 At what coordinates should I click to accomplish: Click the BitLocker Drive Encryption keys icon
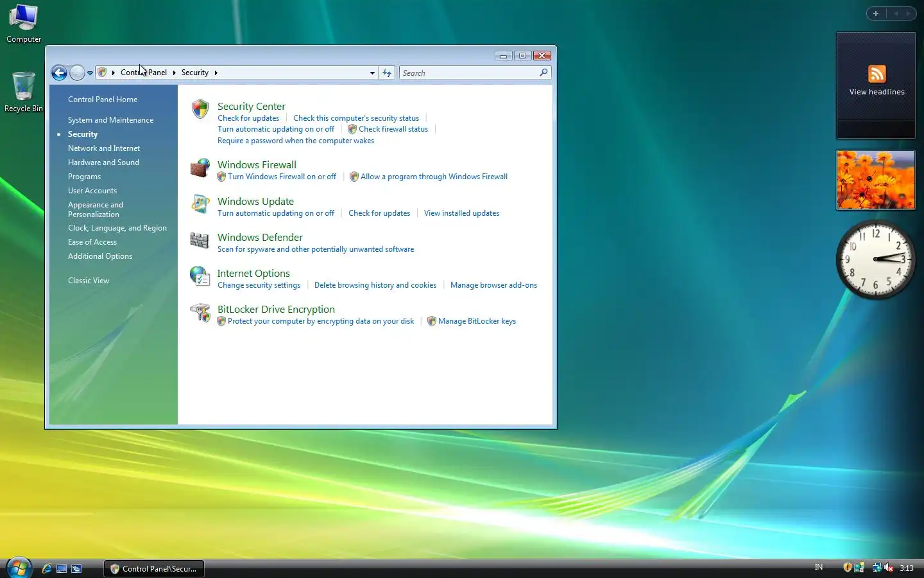[x=200, y=312]
